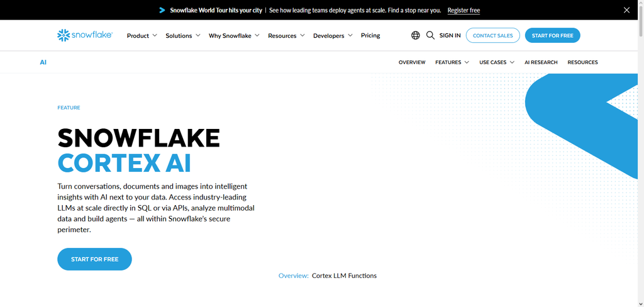Click the SNOWFLAKE CORTEX AI heading
The image size is (644, 307).
click(x=139, y=150)
